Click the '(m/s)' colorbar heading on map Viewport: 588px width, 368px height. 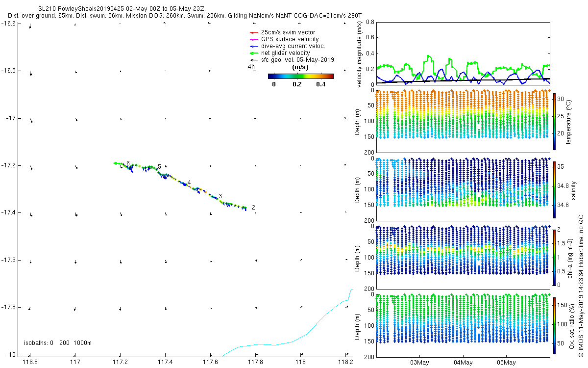click(x=300, y=67)
